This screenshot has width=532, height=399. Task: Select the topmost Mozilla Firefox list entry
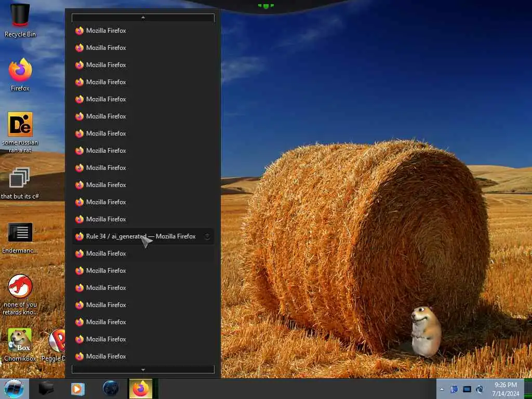(143, 31)
